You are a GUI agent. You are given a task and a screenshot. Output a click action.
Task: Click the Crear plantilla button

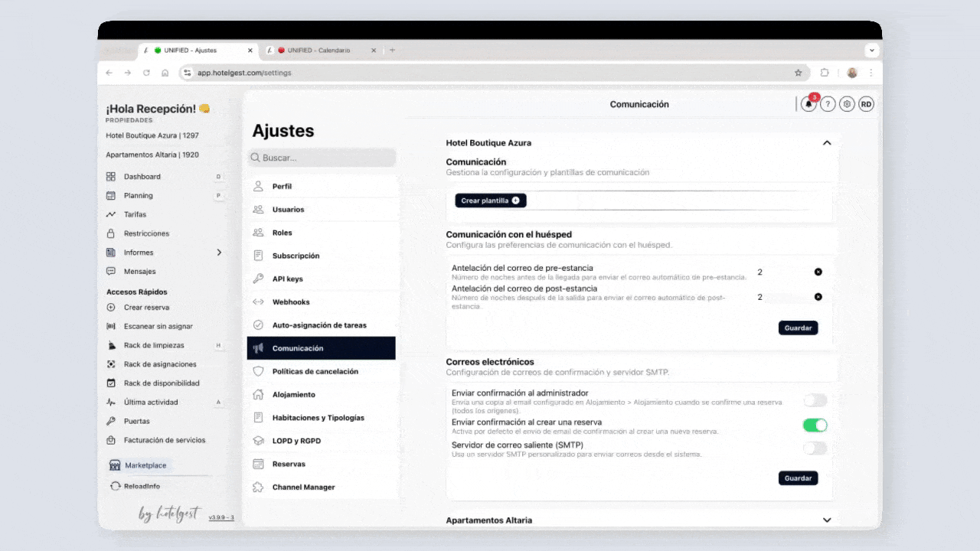coord(490,201)
